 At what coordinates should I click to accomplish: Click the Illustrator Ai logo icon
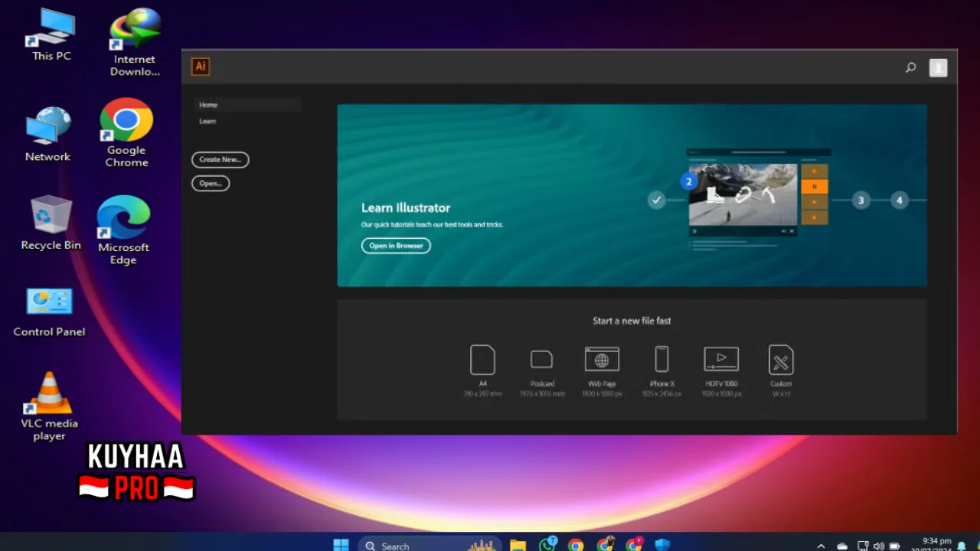coord(200,67)
